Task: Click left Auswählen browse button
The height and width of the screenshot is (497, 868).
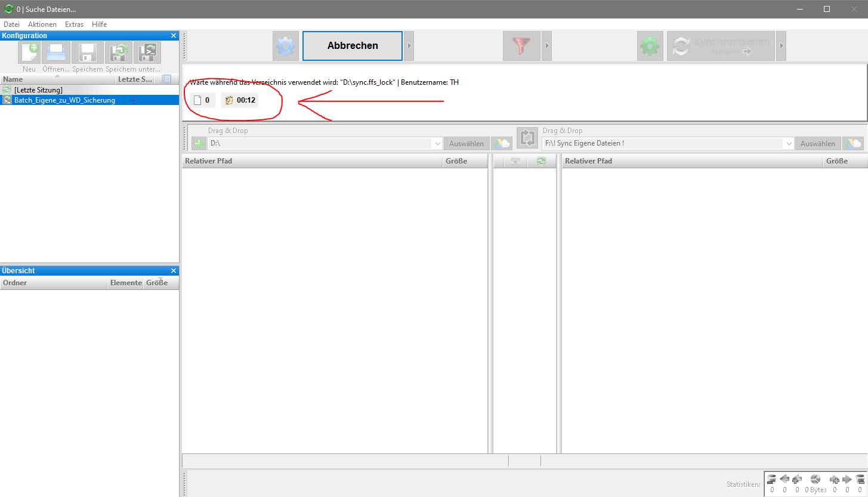Action: tap(467, 144)
